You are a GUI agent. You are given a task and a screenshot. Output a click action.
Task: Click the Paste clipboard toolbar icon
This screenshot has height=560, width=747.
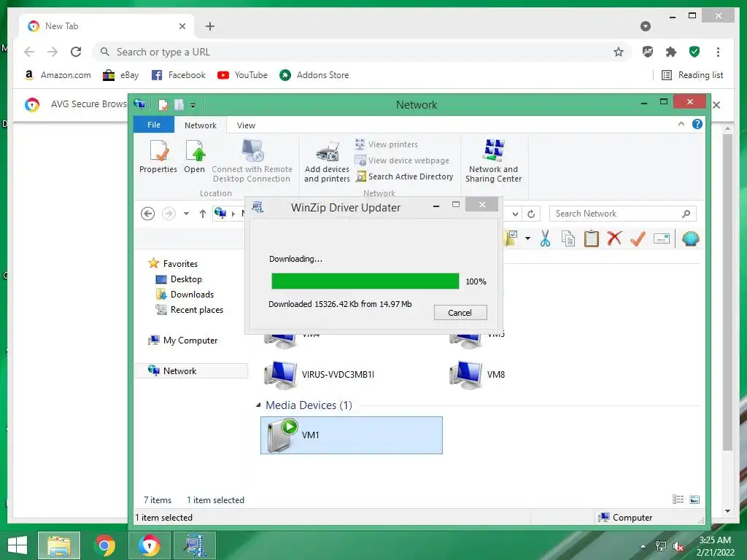pos(591,238)
